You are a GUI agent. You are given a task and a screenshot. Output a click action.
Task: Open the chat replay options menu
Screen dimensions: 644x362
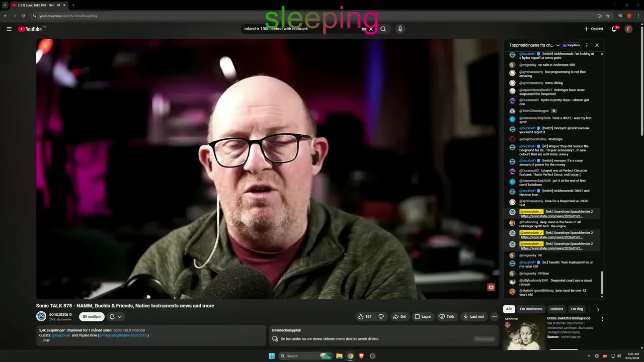point(587,45)
